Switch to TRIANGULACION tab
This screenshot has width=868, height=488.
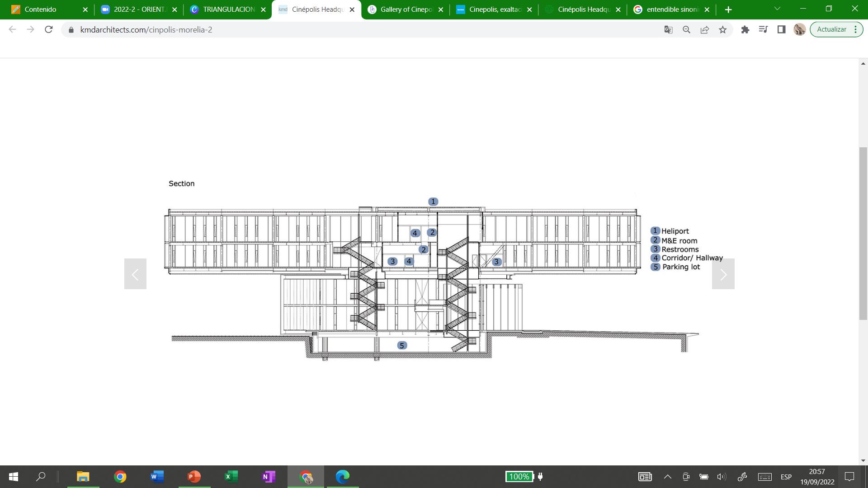click(228, 9)
